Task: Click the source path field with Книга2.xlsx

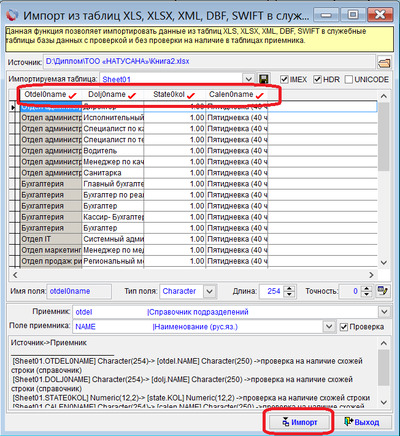Action: click(209, 62)
